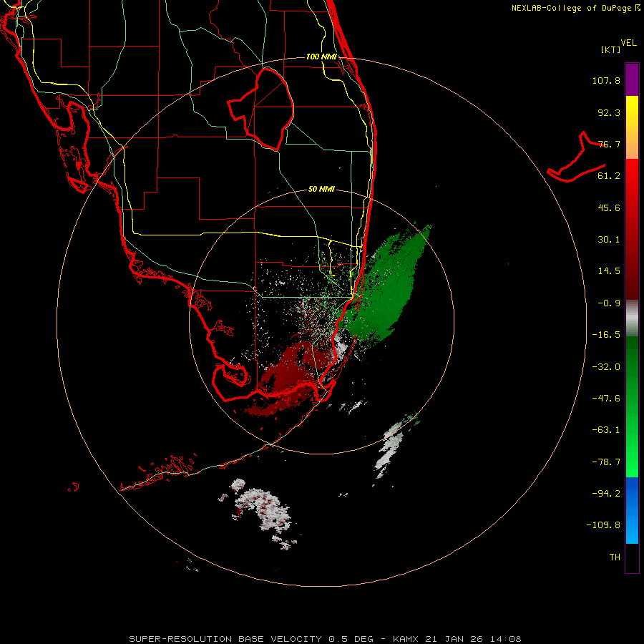The width and height of the screenshot is (644, 644).
Task: Click the 76.7 legend value
Action: (x=609, y=144)
